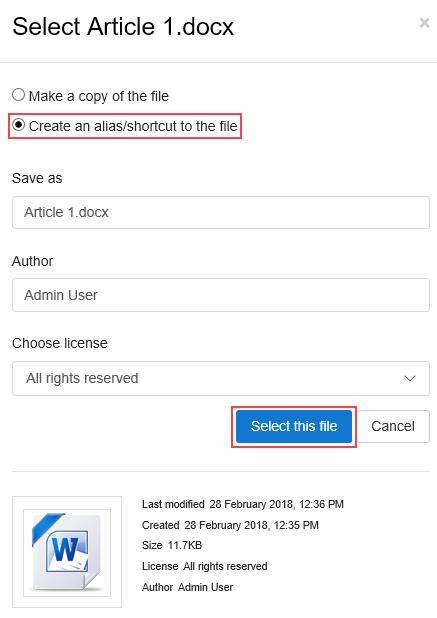The width and height of the screenshot is (437, 618).
Task: Click the 'All rights reserved' selected license text
Action: coord(82,378)
